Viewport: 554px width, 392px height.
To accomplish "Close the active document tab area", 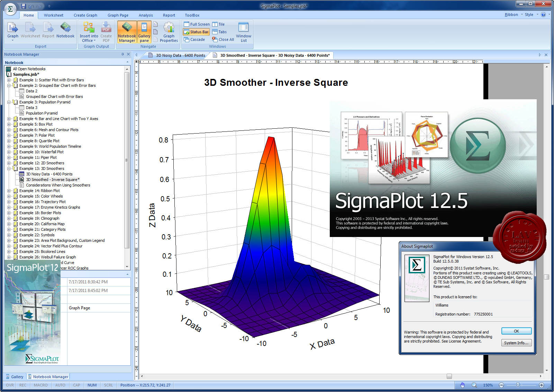I will pos(546,55).
